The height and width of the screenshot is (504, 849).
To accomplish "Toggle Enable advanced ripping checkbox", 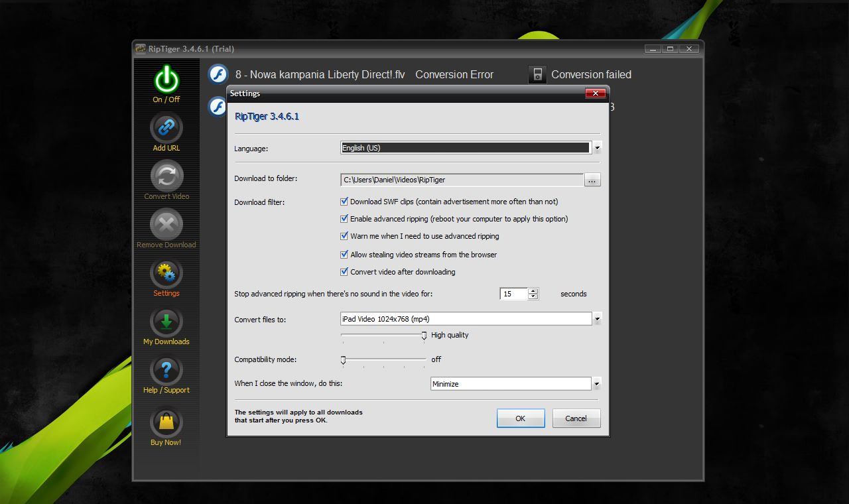I will 344,219.
